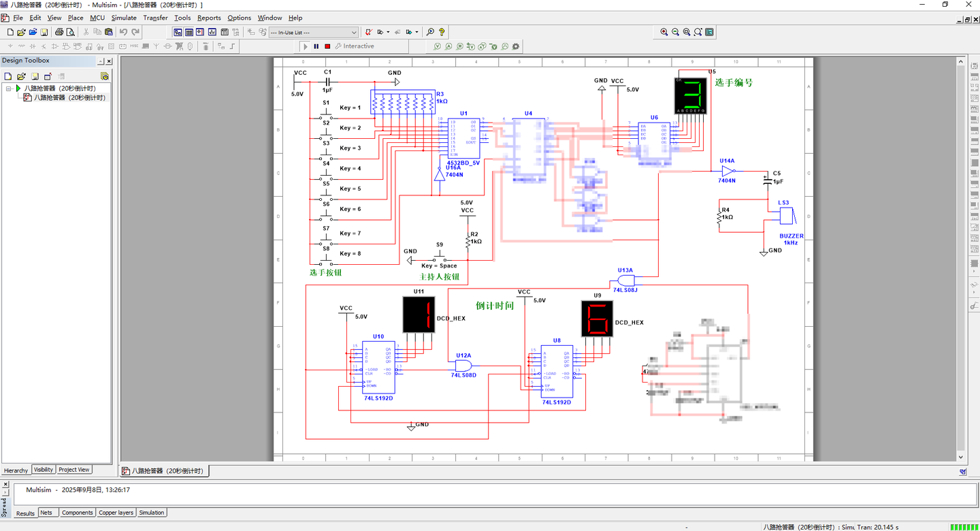Click the zoom in magnifier icon

pos(664,32)
